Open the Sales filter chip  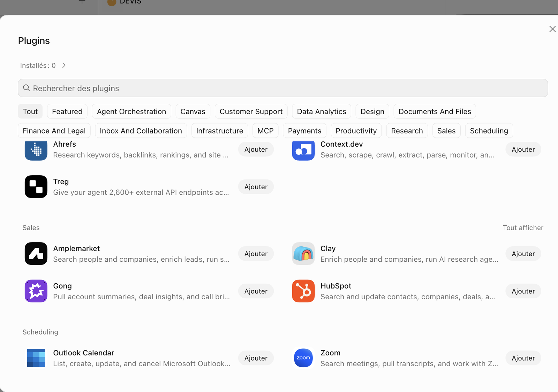click(446, 131)
